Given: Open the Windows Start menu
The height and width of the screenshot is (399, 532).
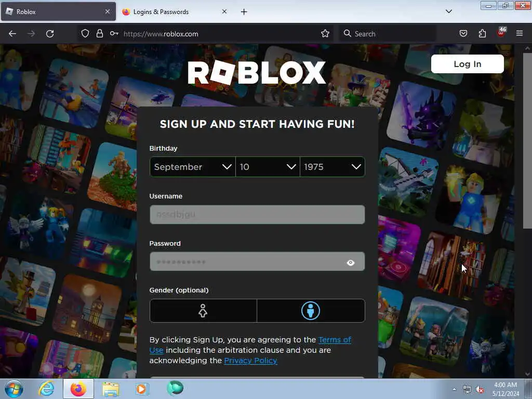Looking at the screenshot, I should (x=14, y=389).
